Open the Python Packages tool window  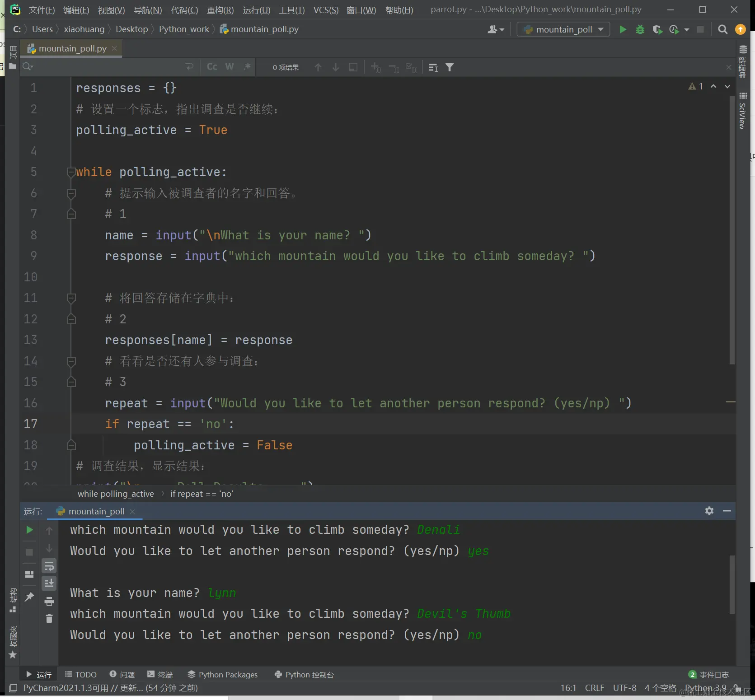click(x=223, y=674)
